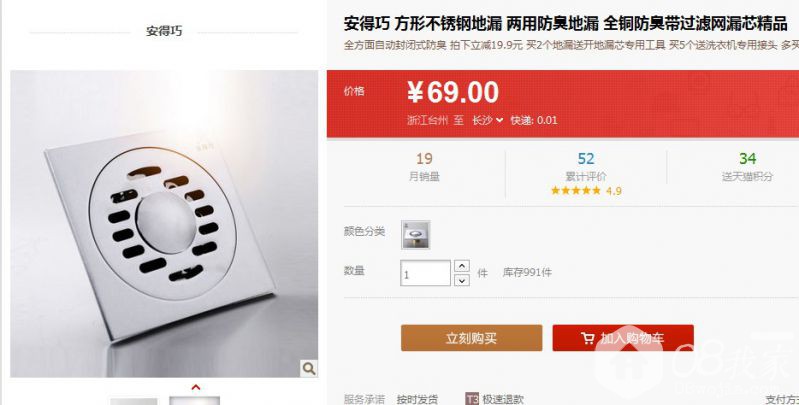The width and height of the screenshot is (799, 405).
Task: Click the 加入购物车 button
Action: point(623,338)
